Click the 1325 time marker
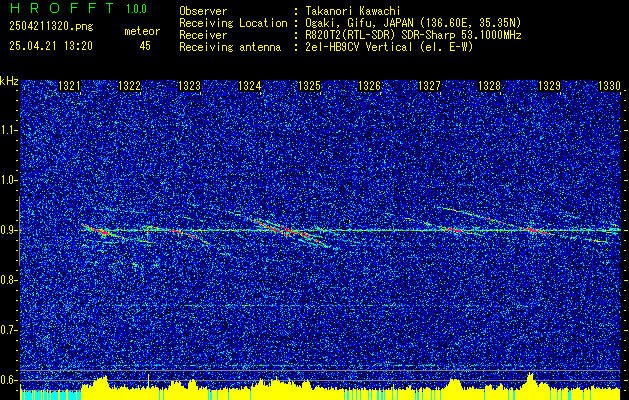The image size is (629, 400). point(310,85)
